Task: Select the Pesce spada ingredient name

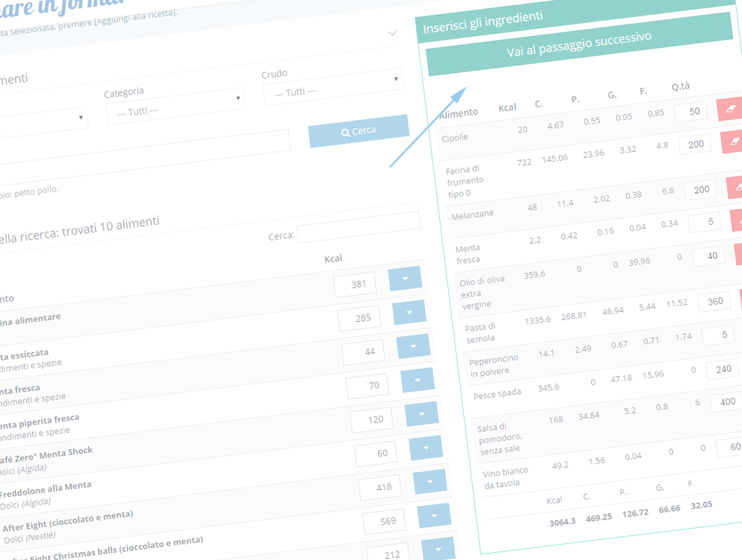Action: coord(497,394)
